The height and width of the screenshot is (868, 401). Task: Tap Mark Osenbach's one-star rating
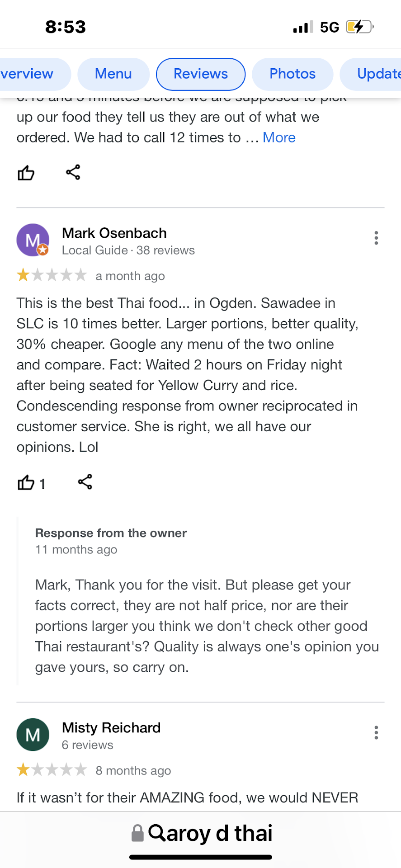tap(52, 275)
